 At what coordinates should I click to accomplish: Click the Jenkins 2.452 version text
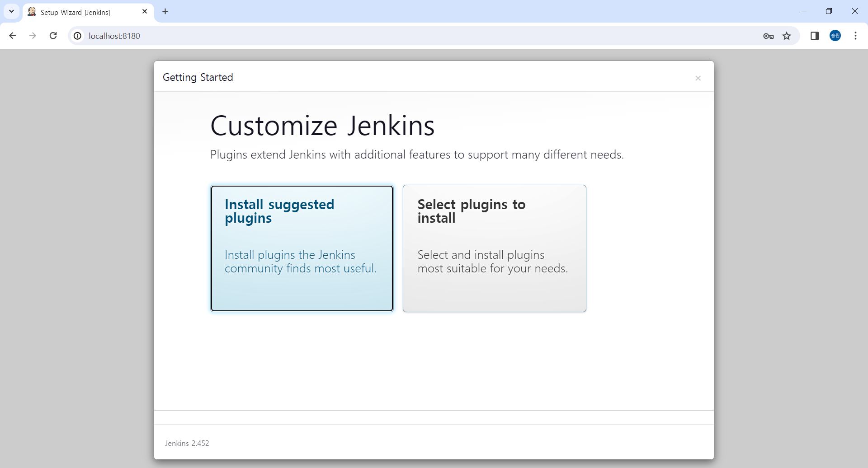[x=187, y=443]
